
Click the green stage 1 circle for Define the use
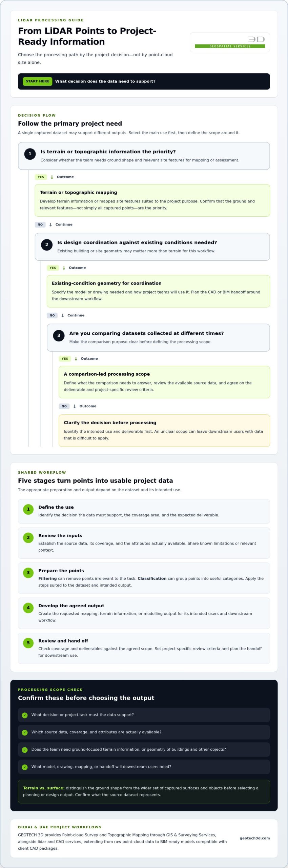28,509
